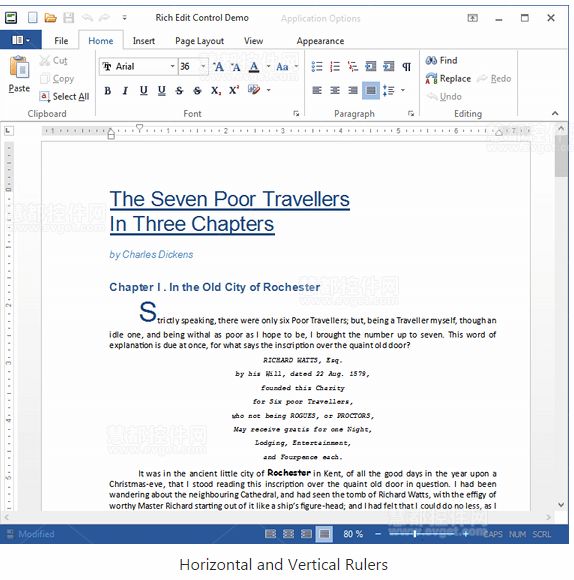
Task: Increase the paragraph indent
Action: (x=389, y=67)
